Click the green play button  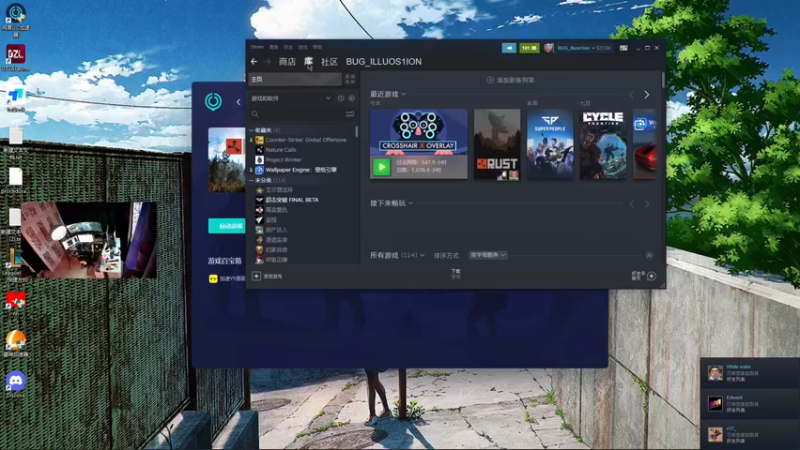pyautogui.click(x=382, y=167)
